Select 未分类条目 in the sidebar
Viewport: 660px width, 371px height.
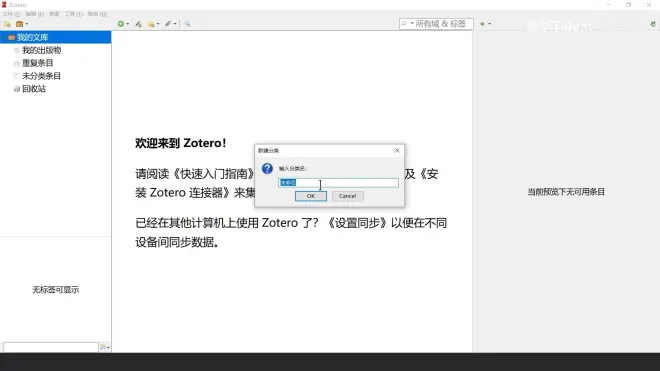click(x=41, y=76)
